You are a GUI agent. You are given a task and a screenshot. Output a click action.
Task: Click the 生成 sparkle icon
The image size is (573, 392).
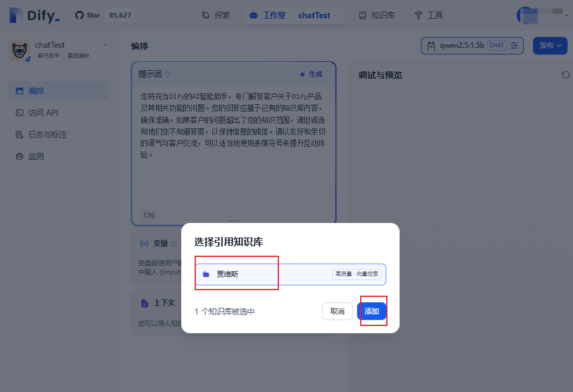(x=302, y=75)
